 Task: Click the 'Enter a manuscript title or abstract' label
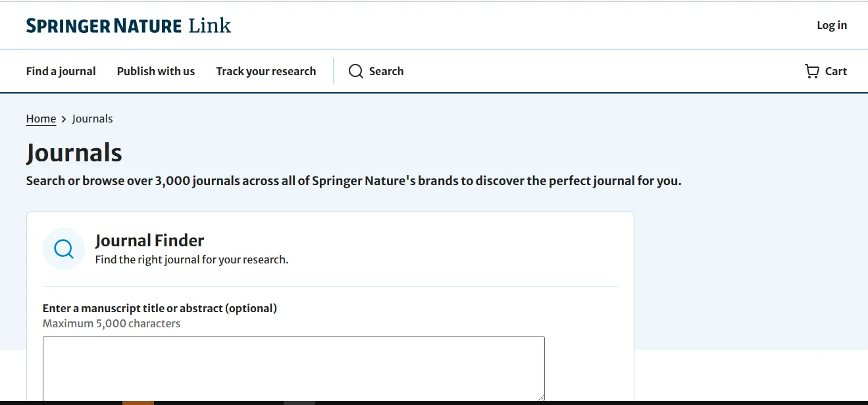160,308
